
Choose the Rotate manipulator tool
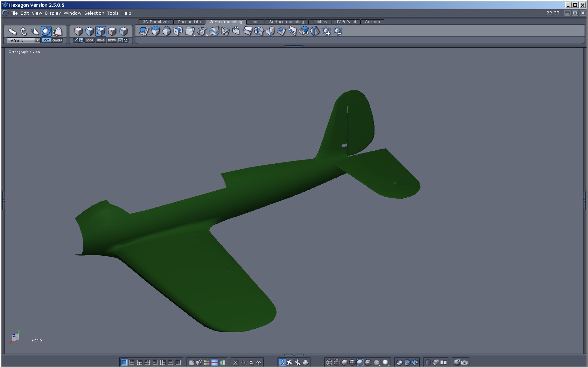click(24, 32)
